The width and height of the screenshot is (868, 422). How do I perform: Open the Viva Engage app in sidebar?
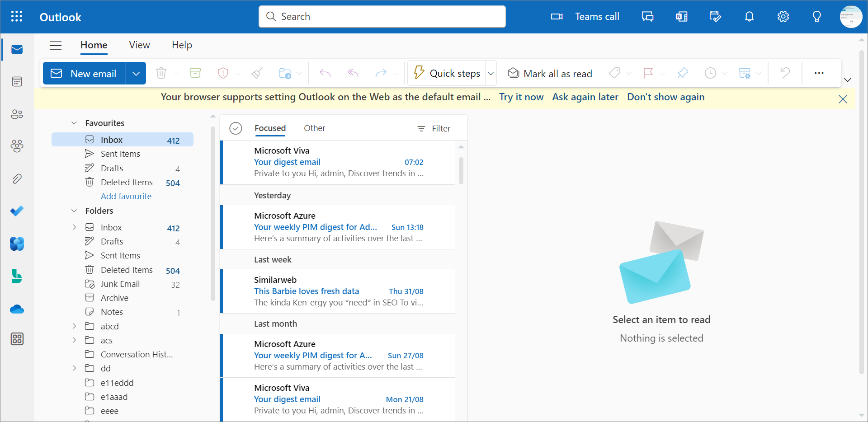click(17, 244)
